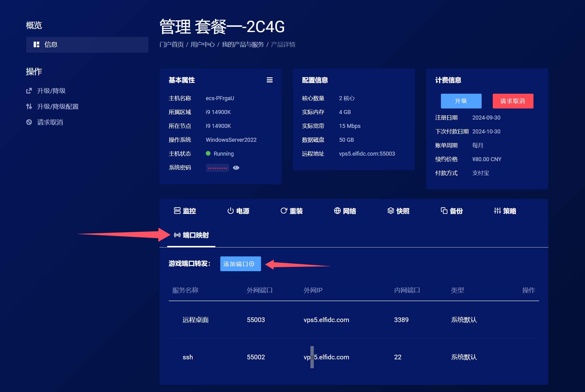Viewport: 585px width, 392px height.
Task: Select the 备份 tab
Action: click(x=452, y=211)
